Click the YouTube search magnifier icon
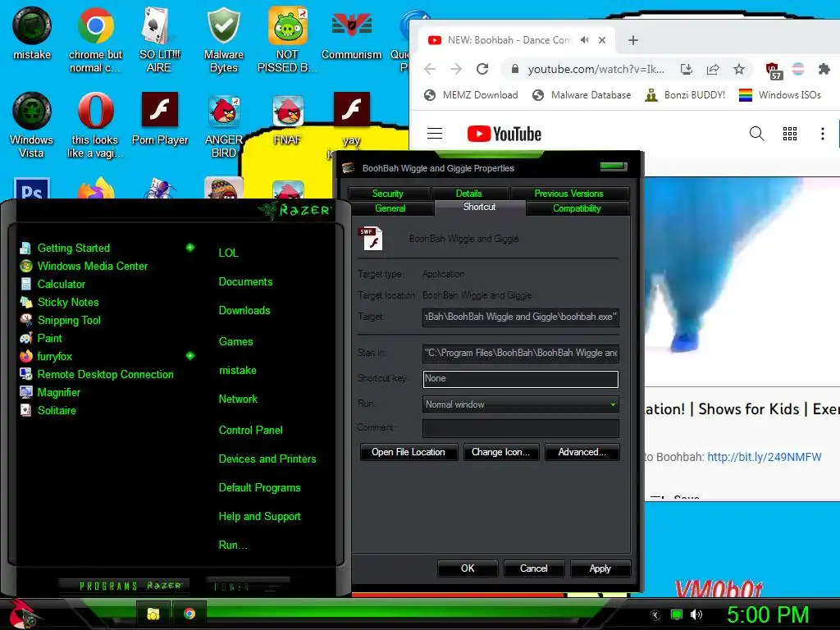This screenshot has height=630, width=840. tap(756, 134)
